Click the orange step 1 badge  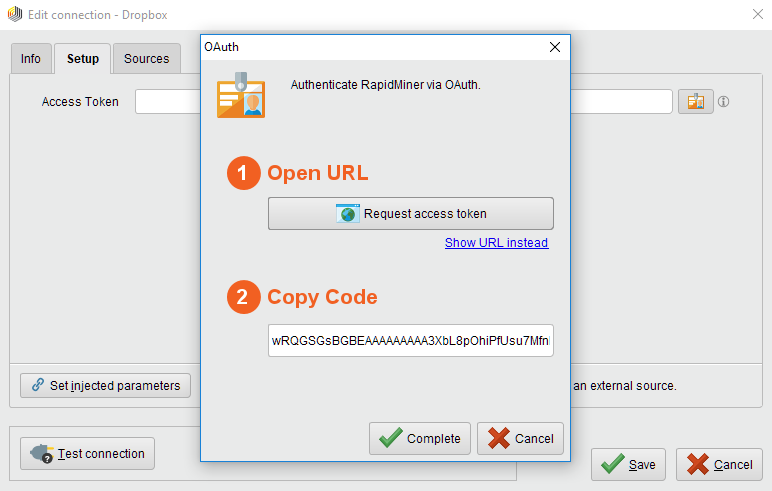[x=242, y=173]
